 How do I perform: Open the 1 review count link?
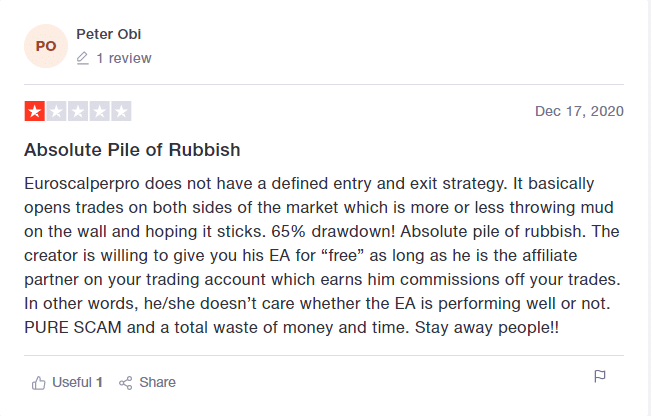pos(124,58)
